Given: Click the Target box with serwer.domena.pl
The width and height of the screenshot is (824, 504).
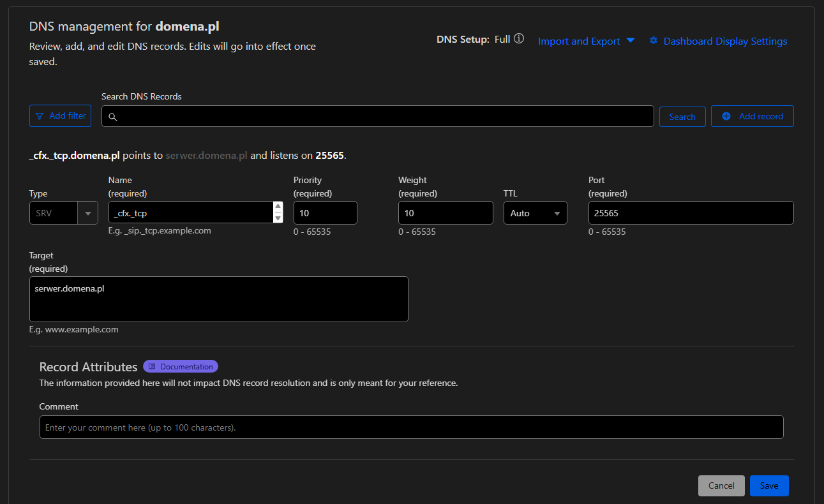Looking at the screenshot, I should click(218, 299).
